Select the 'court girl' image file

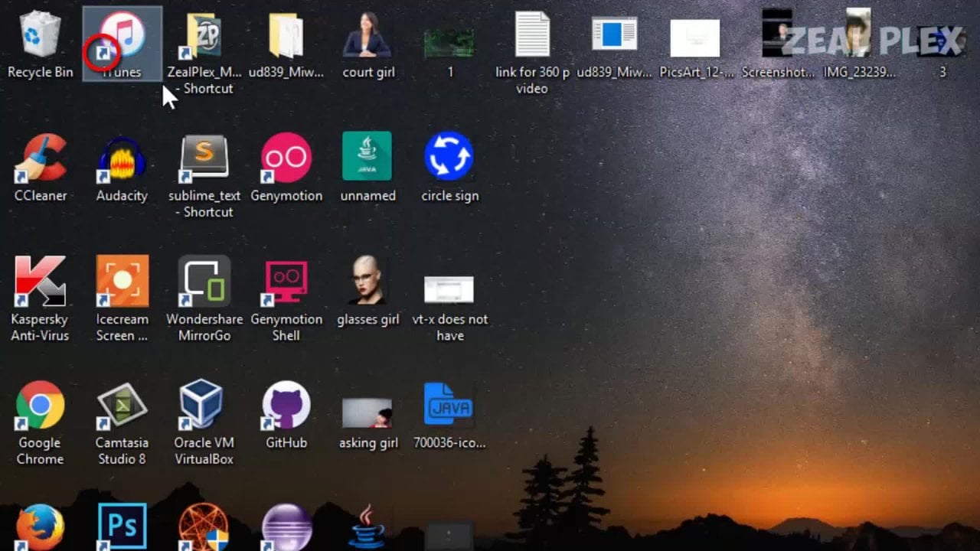pos(368,36)
